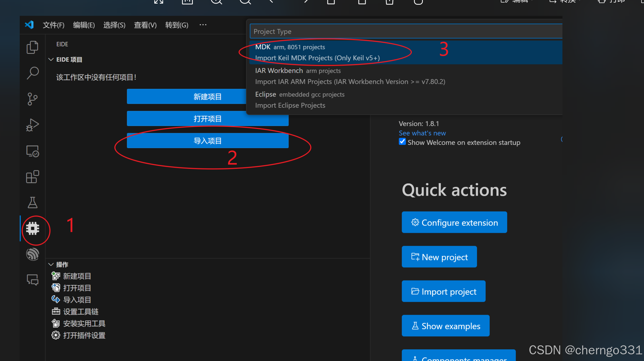This screenshot has height=361, width=644.
Task: Open the 文件(F) menu
Action: coord(54,25)
